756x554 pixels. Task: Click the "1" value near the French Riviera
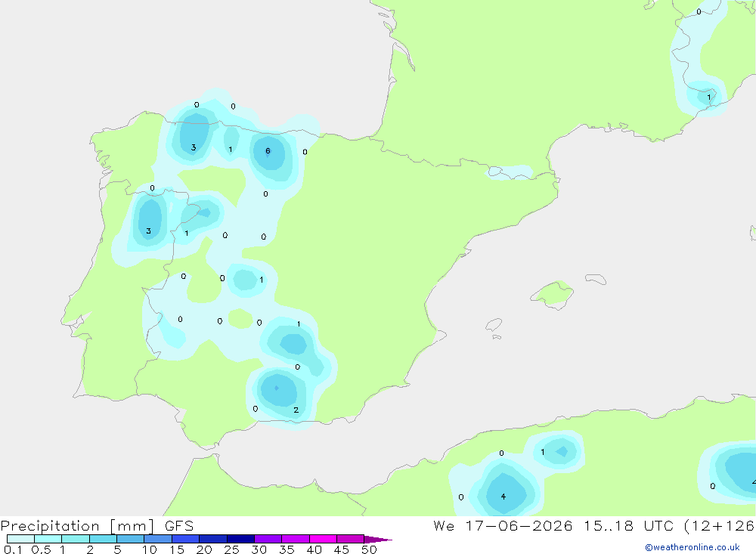(x=709, y=97)
